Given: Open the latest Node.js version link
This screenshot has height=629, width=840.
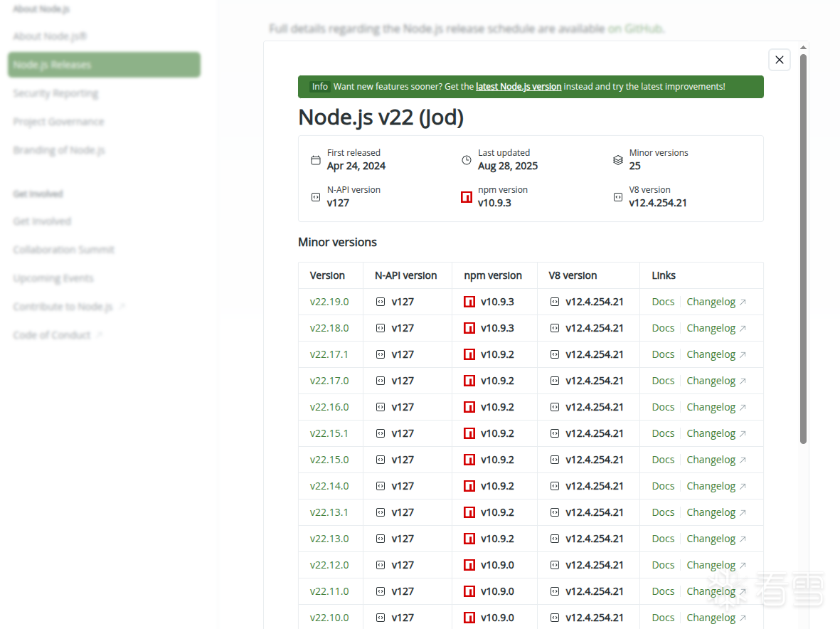Looking at the screenshot, I should click(518, 87).
